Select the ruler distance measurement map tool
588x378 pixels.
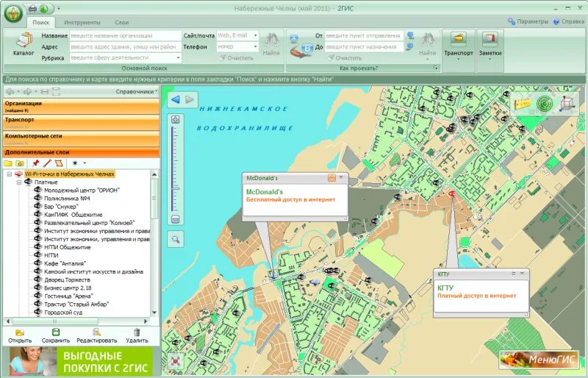click(x=523, y=104)
